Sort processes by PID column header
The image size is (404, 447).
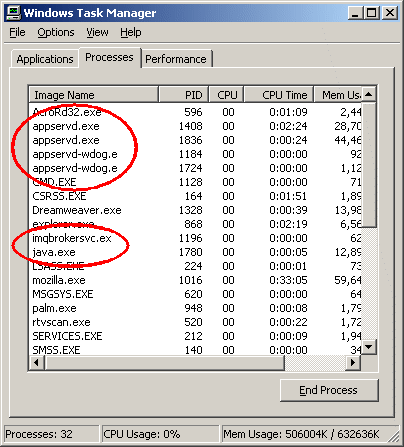click(184, 95)
